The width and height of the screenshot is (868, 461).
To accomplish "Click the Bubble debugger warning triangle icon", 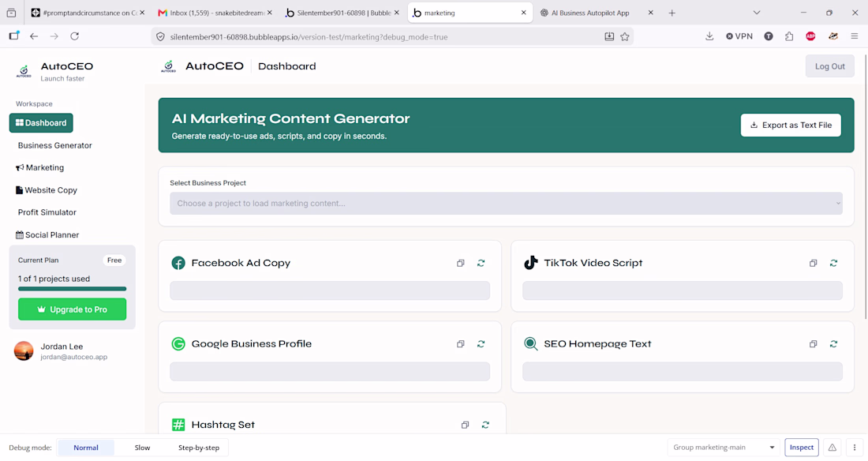I will click(832, 448).
